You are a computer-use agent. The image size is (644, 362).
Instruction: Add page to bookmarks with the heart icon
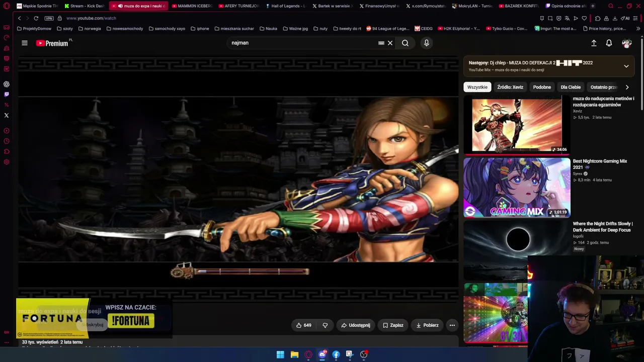tap(584, 18)
